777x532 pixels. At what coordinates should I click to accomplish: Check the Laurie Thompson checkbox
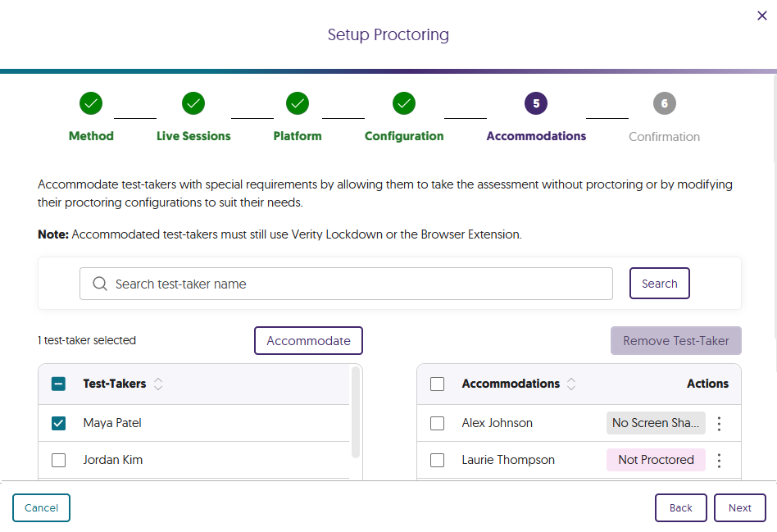coord(437,460)
